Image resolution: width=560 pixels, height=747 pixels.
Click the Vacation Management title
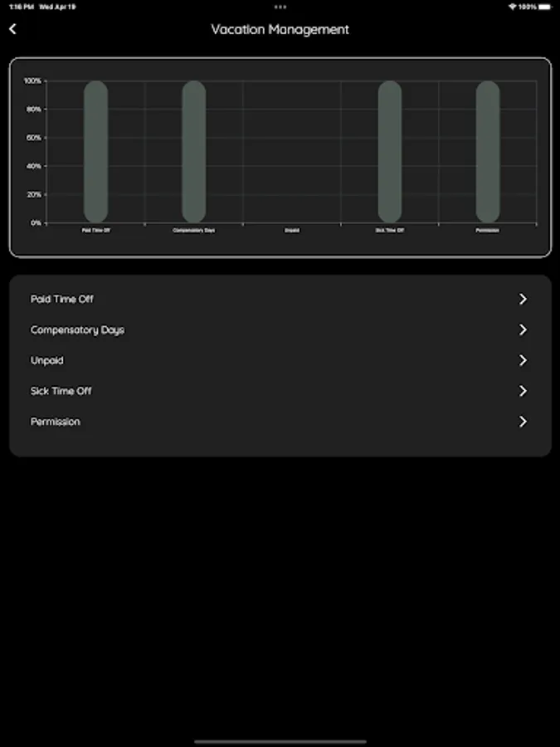[280, 30]
